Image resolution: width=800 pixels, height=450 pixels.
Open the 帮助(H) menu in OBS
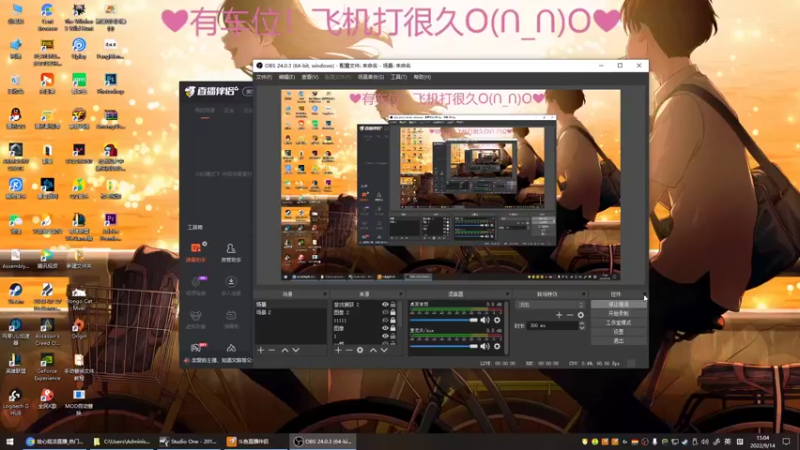click(x=422, y=77)
